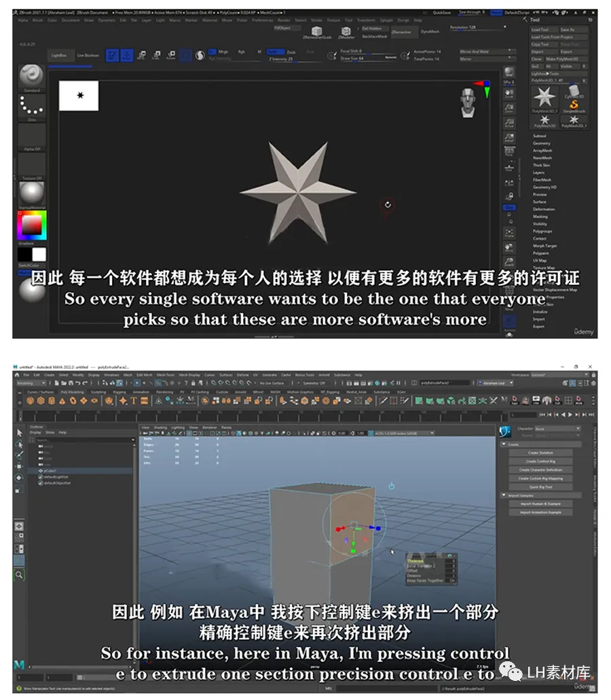Screen dimensions: 611x700
Task: Click the AAHalf icon in ZBrush
Action: [x=508, y=138]
